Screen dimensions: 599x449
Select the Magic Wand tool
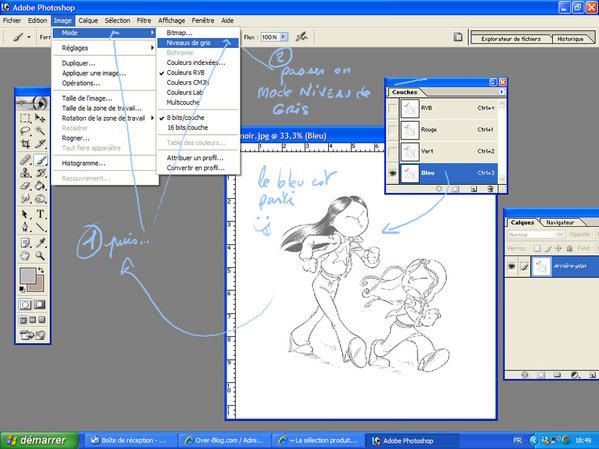pos(40,131)
